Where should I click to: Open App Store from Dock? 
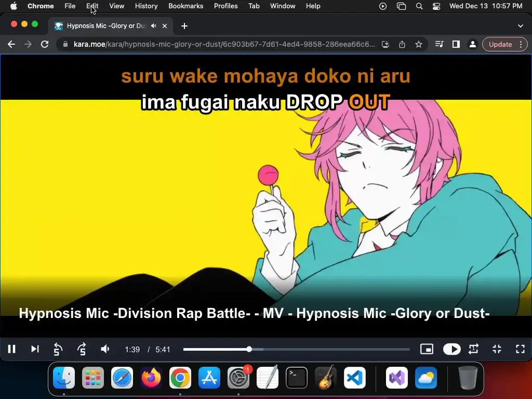click(x=209, y=378)
